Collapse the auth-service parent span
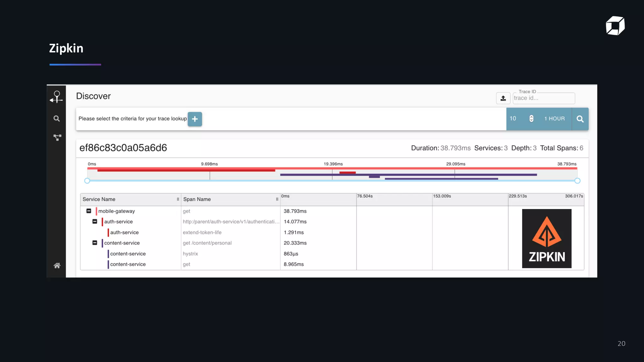 (95, 222)
